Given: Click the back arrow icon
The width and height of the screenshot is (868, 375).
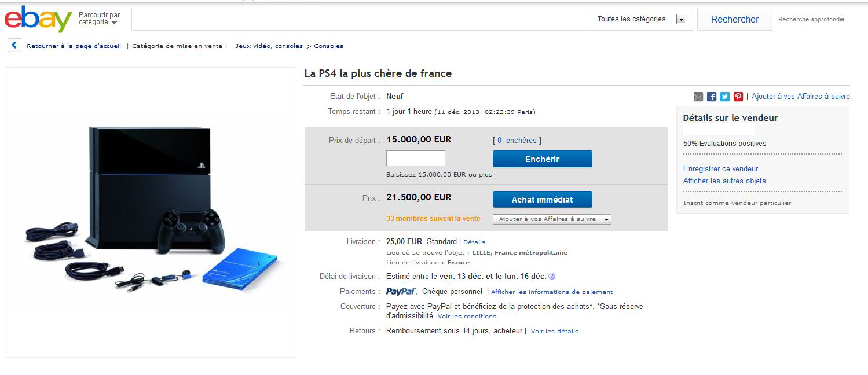Looking at the screenshot, I should click(x=14, y=46).
